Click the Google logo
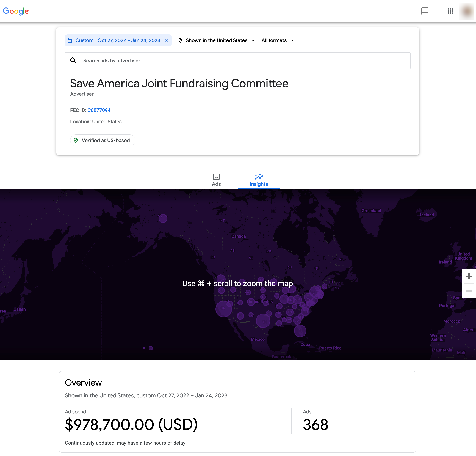The width and height of the screenshot is (476, 456). (x=16, y=11)
